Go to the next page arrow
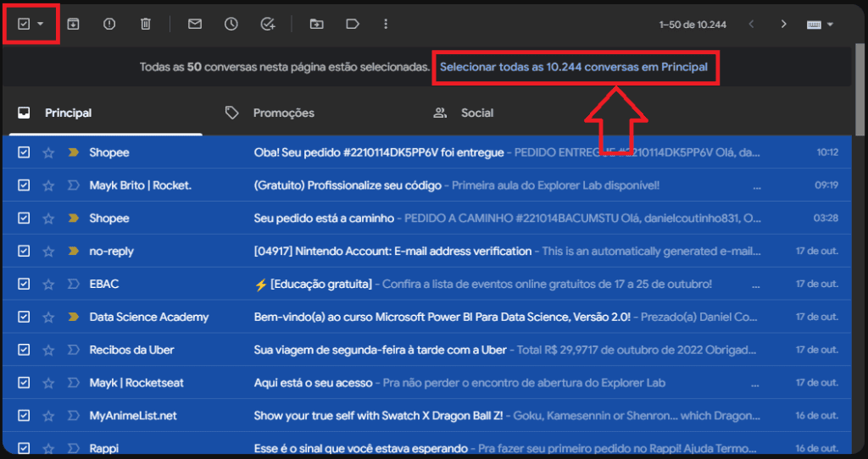Viewport: 868px width, 459px height. (783, 25)
